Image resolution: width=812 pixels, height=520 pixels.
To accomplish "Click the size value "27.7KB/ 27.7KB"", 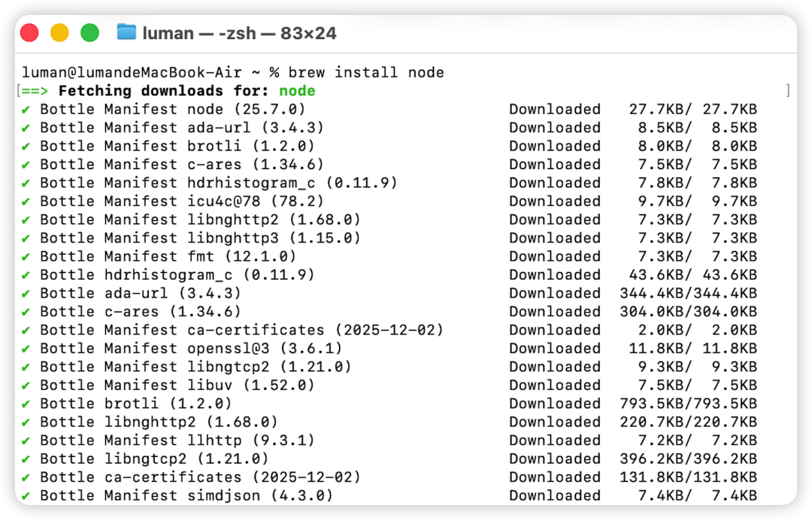I will pyautogui.click(x=693, y=109).
